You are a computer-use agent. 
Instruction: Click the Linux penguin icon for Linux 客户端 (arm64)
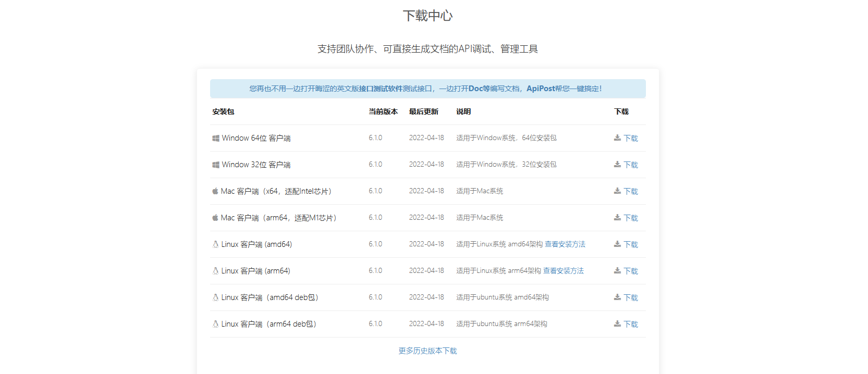(215, 271)
